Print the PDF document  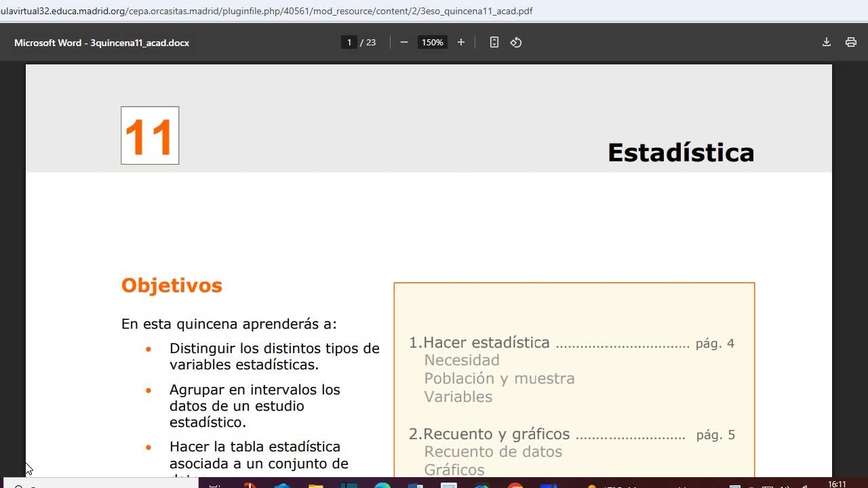(x=851, y=42)
